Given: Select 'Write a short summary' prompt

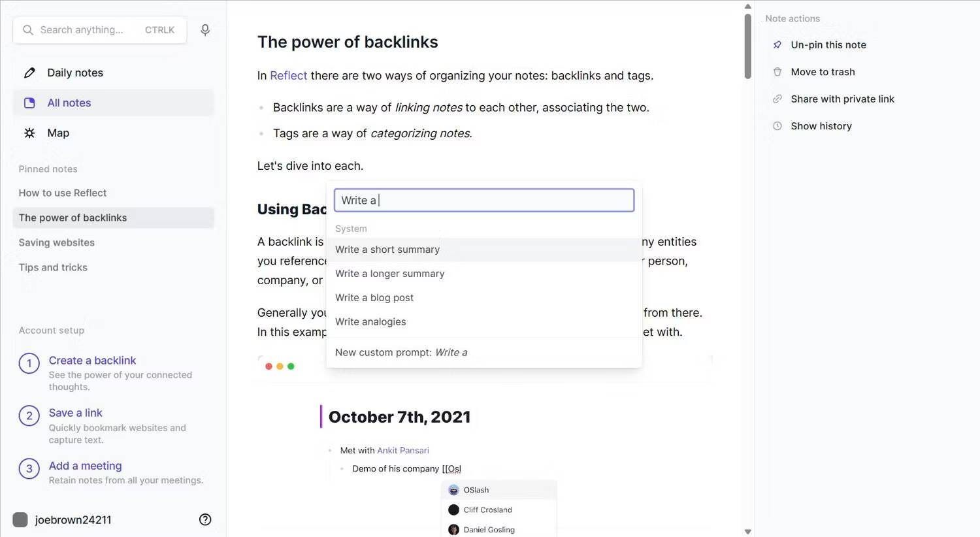Looking at the screenshot, I should [x=387, y=250].
